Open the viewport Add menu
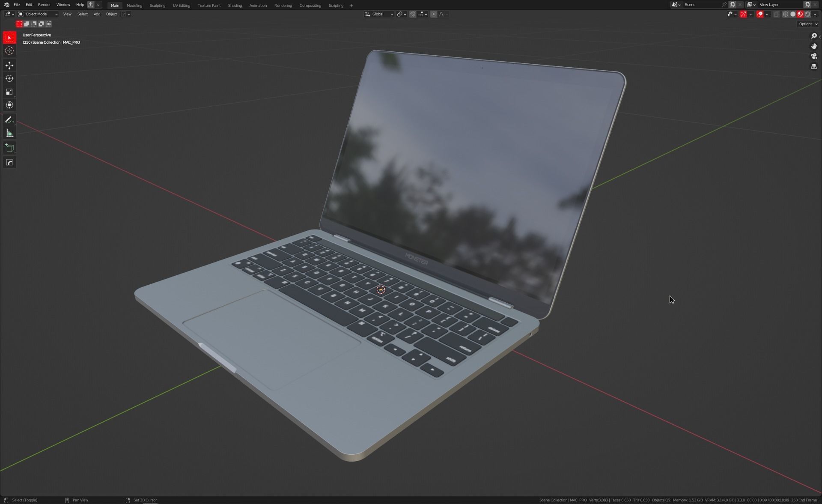Image resolution: width=822 pixels, height=504 pixels. [x=97, y=14]
